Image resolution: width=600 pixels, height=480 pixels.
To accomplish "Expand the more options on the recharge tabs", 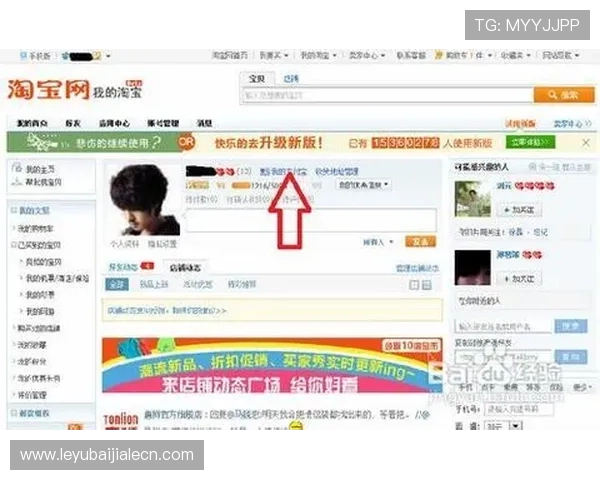I will pyautogui.click(x=582, y=387).
